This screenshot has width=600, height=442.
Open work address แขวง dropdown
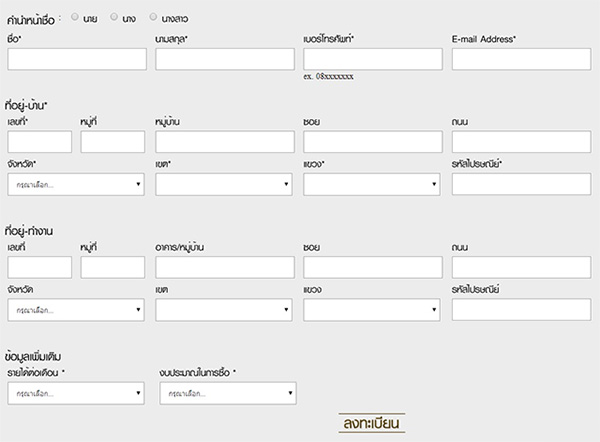tap(372, 310)
